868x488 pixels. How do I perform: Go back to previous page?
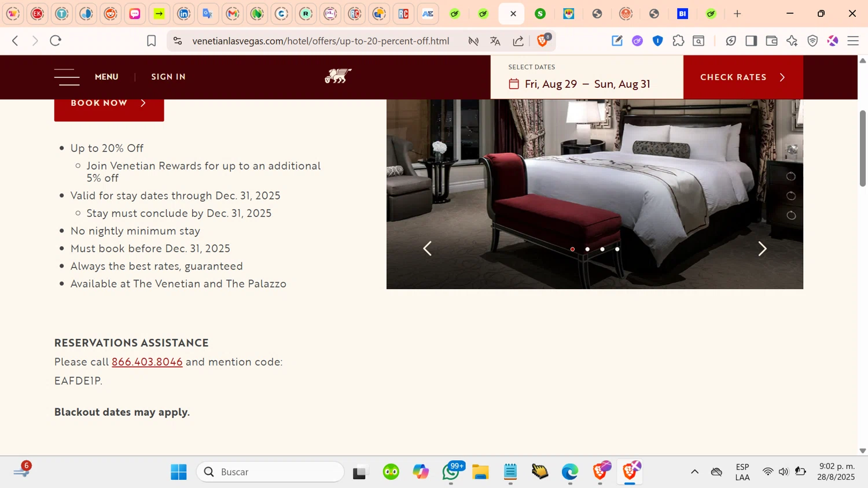click(x=16, y=40)
